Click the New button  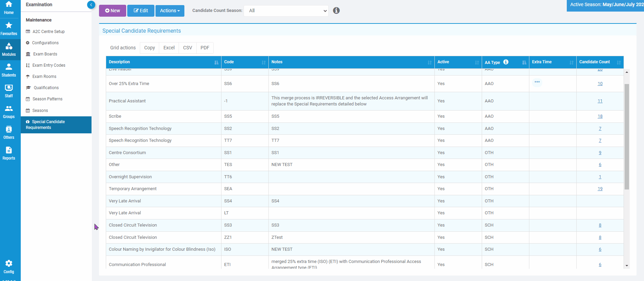pos(112,11)
